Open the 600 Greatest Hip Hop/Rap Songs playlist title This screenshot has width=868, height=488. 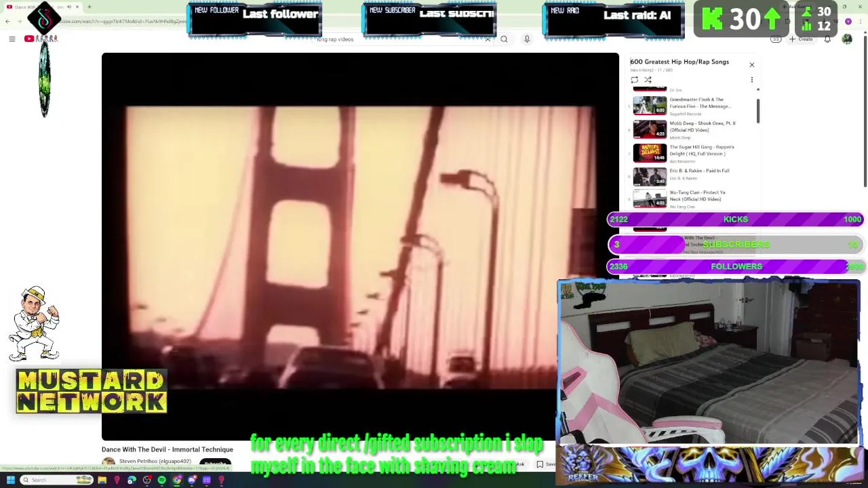[679, 62]
